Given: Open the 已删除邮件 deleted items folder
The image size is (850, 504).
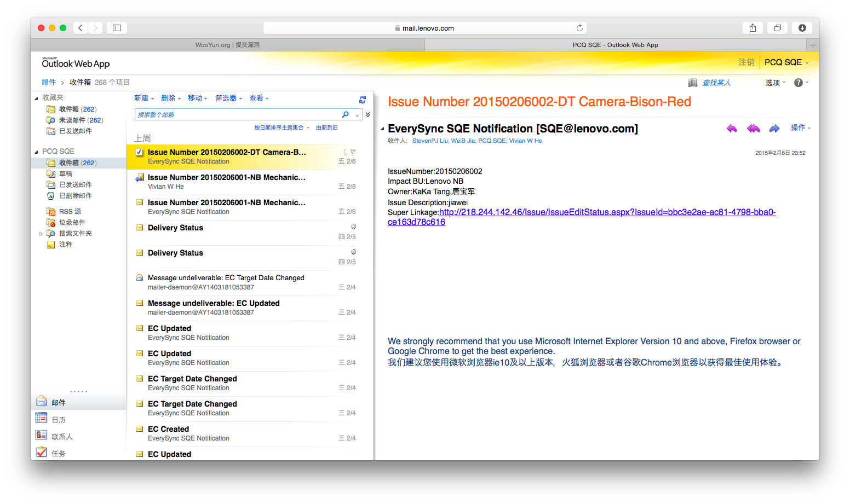Looking at the screenshot, I should click(75, 195).
